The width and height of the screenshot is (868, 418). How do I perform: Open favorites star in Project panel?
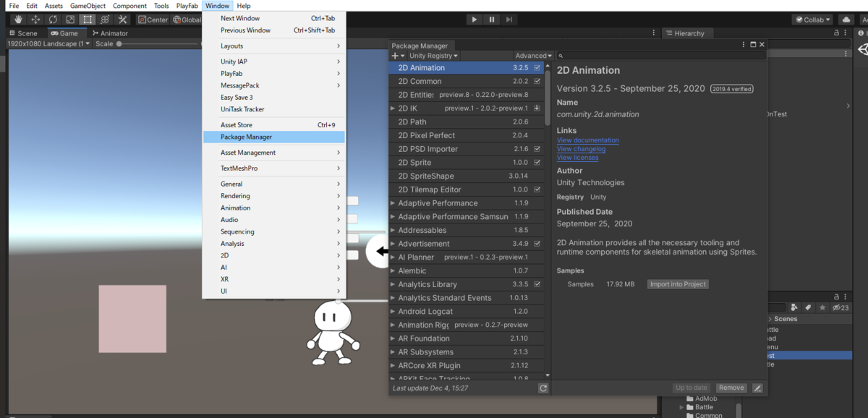[x=822, y=307]
